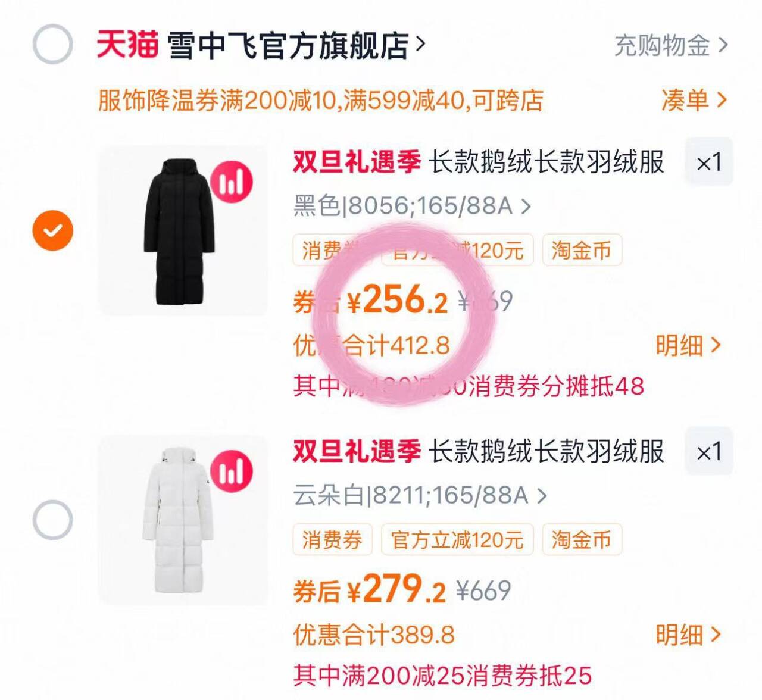Select the white 云朵白 coat item
This screenshot has width=762, height=700.
pyautogui.click(x=52, y=520)
